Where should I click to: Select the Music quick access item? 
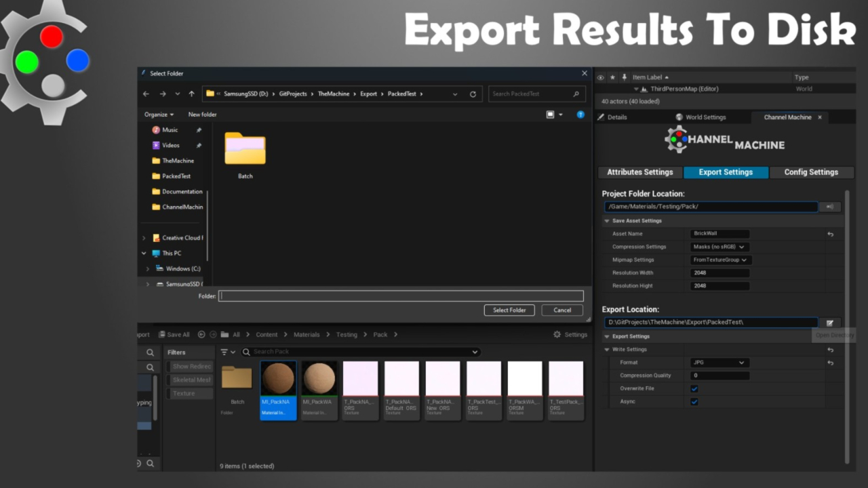coord(170,130)
